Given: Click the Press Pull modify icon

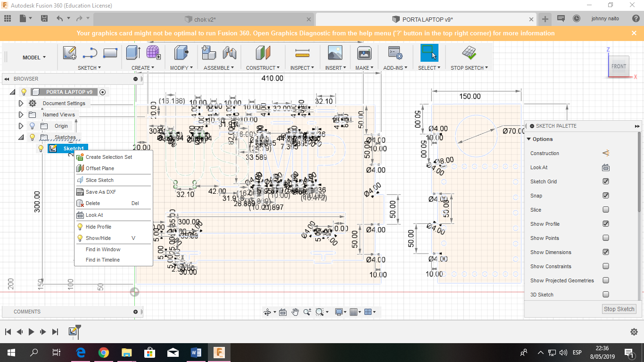Looking at the screenshot, I should (x=181, y=53).
